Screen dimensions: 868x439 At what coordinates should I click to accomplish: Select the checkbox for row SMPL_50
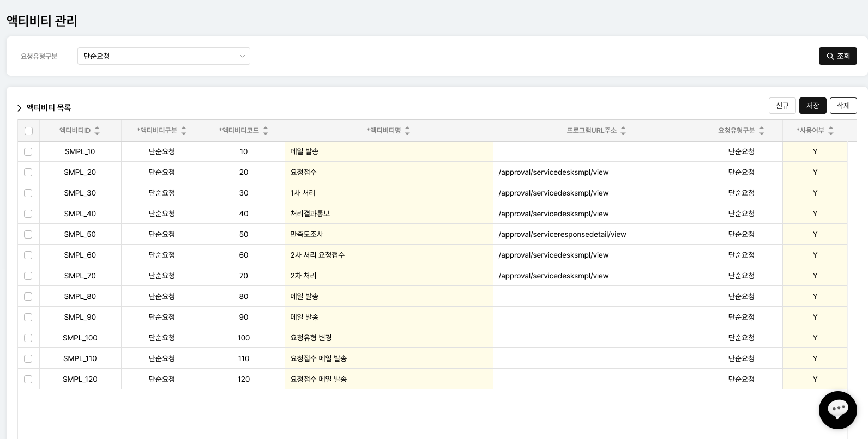[28, 234]
